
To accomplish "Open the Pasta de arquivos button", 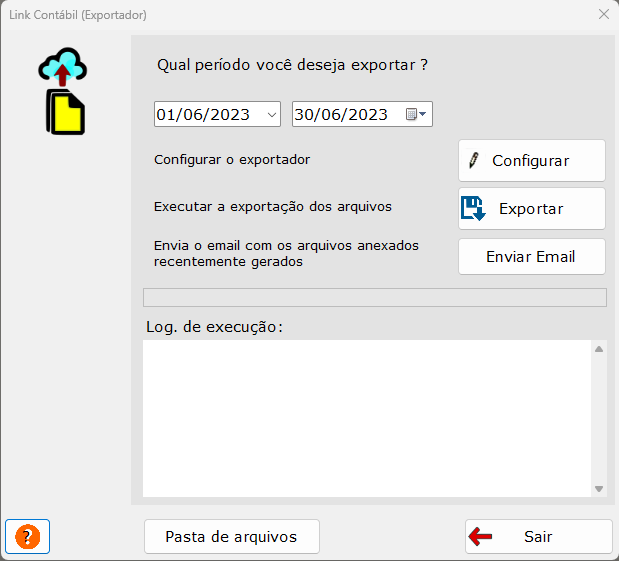I will coord(232,537).
